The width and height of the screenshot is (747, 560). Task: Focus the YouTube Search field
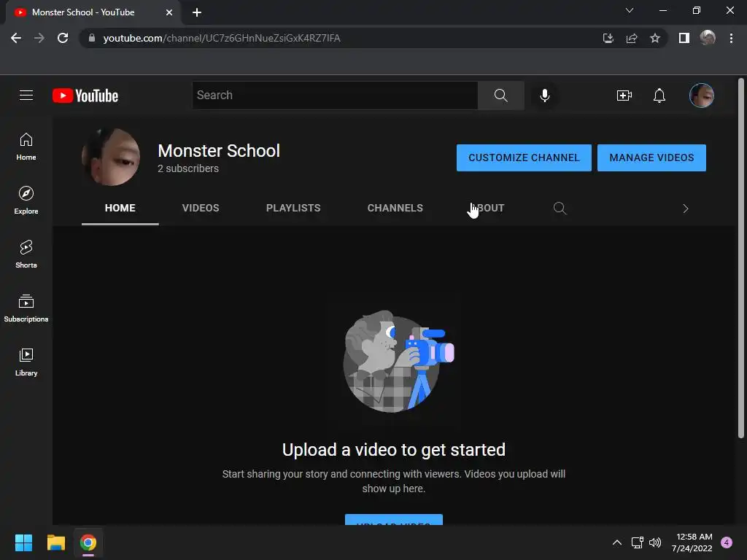click(x=335, y=96)
